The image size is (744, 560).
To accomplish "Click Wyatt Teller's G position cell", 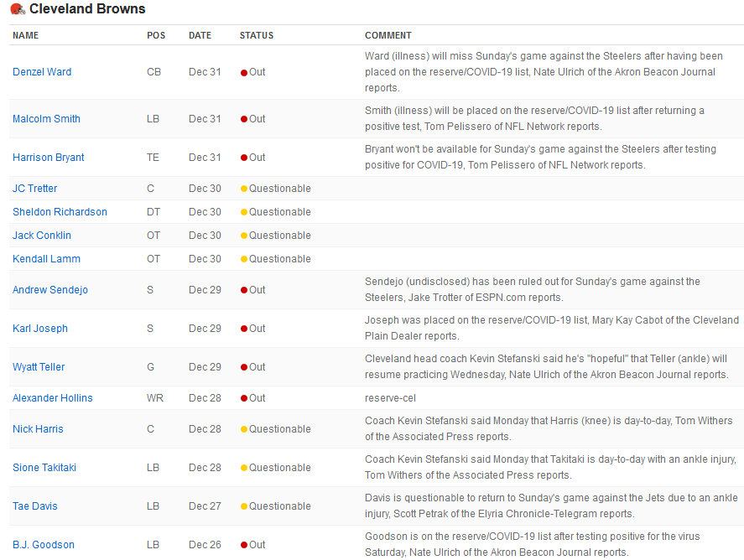I will pos(150,367).
